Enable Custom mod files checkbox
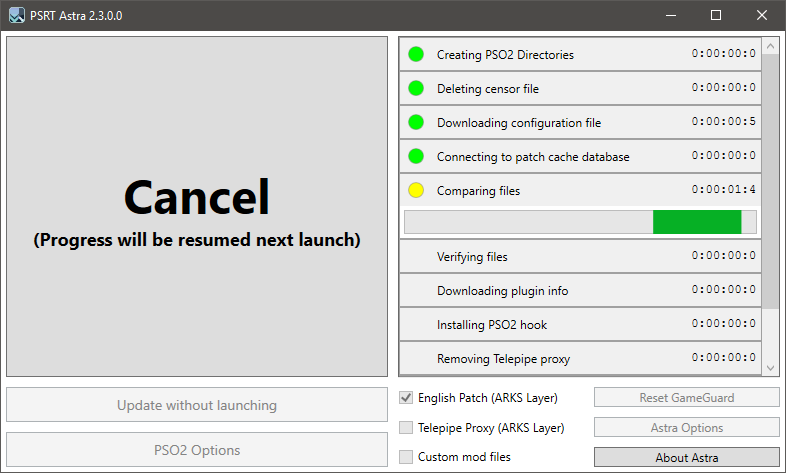This screenshot has width=786, height=473. [406, 457]
